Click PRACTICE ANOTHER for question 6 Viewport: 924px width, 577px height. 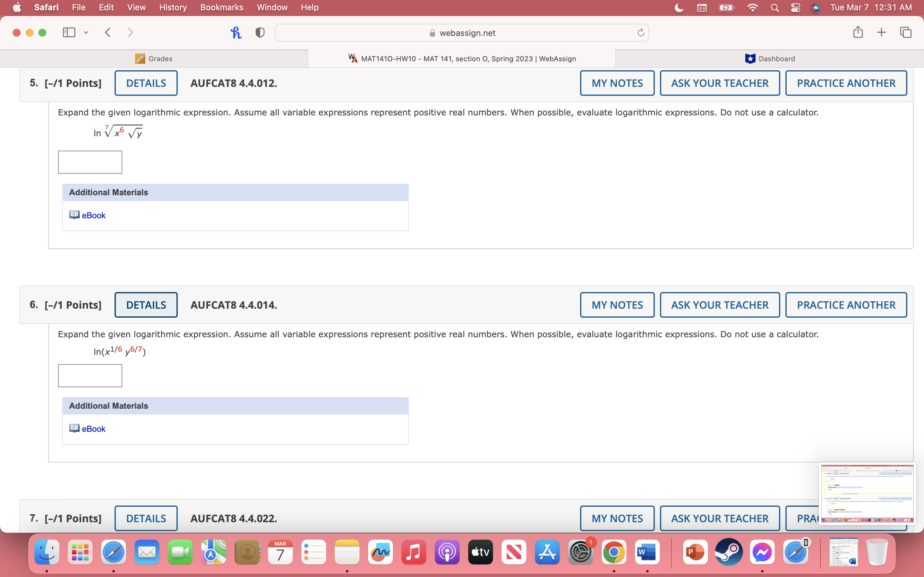[x=845, y=305]
